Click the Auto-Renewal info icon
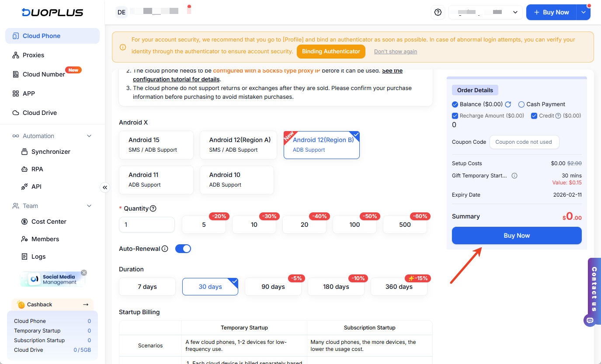 coord(165,249)
